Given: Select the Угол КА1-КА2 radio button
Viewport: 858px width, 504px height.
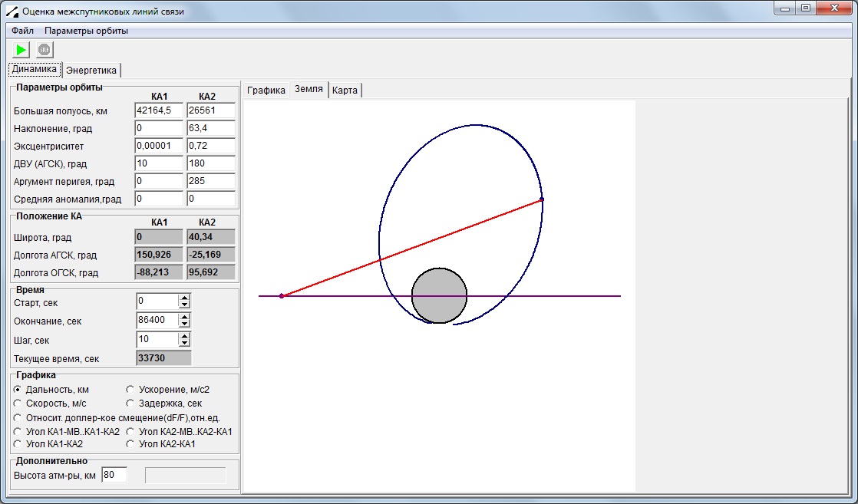Looking at the screenshot, I should click(x=18, y=444).
